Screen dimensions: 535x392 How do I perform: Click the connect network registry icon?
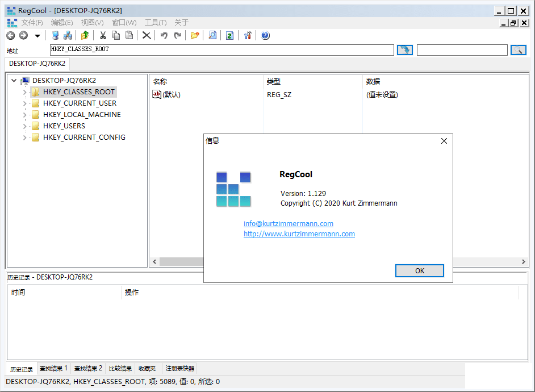click(x=68, y=35)
